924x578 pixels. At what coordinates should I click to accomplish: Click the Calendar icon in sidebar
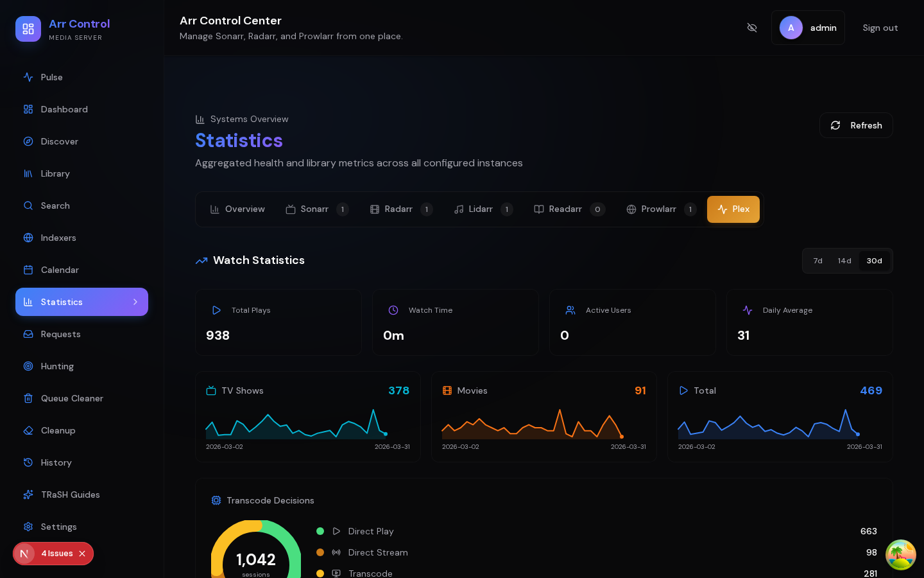point(28,270)
